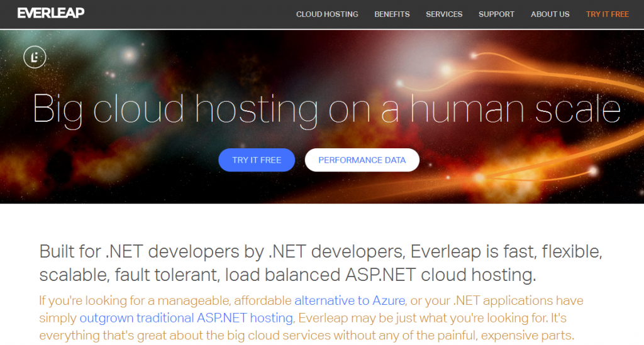The height and width of the screenshot is (345, 644).
Task: Open the About Us page
Action: tap(550, 14)
